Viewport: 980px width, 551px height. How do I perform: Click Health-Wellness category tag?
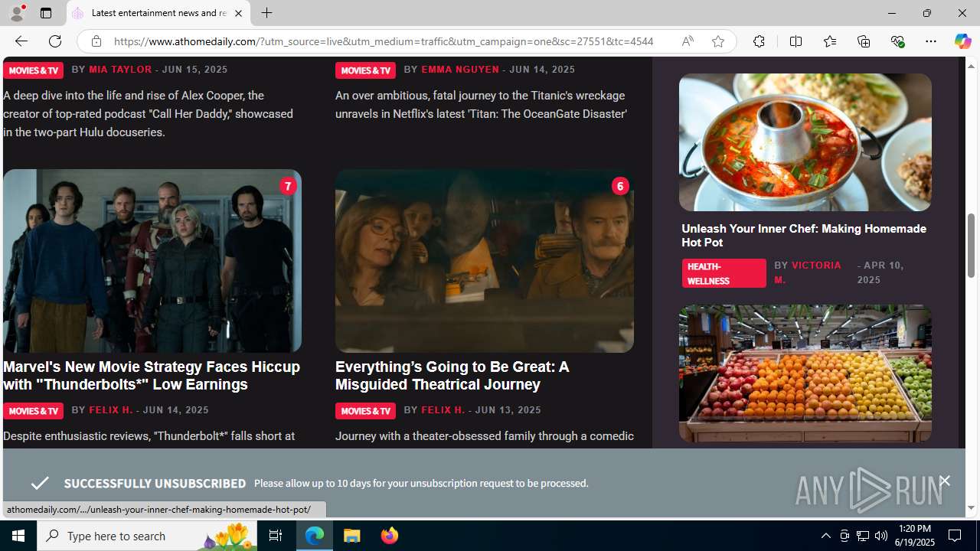[724, 273]
